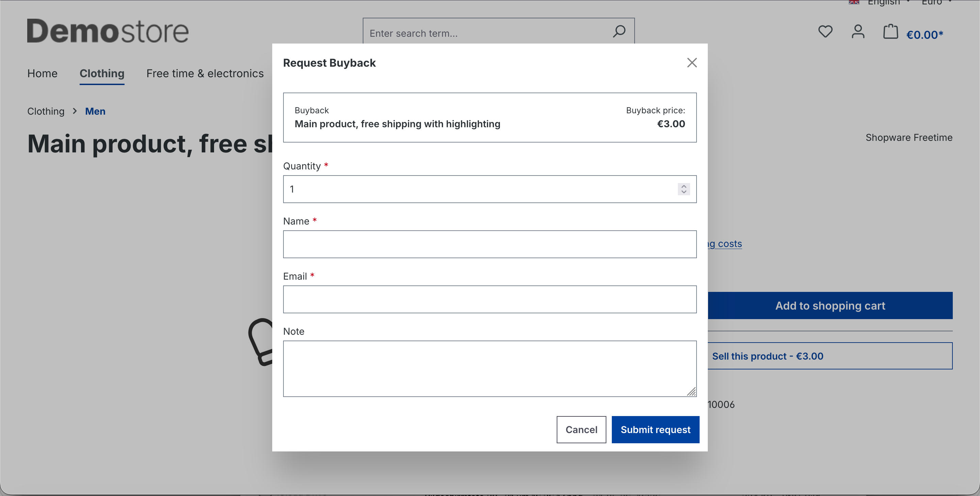Viewport: 980px width, 496px height.
Task: Click the Clothing breadcrumb link
Action: pos(46,112)
